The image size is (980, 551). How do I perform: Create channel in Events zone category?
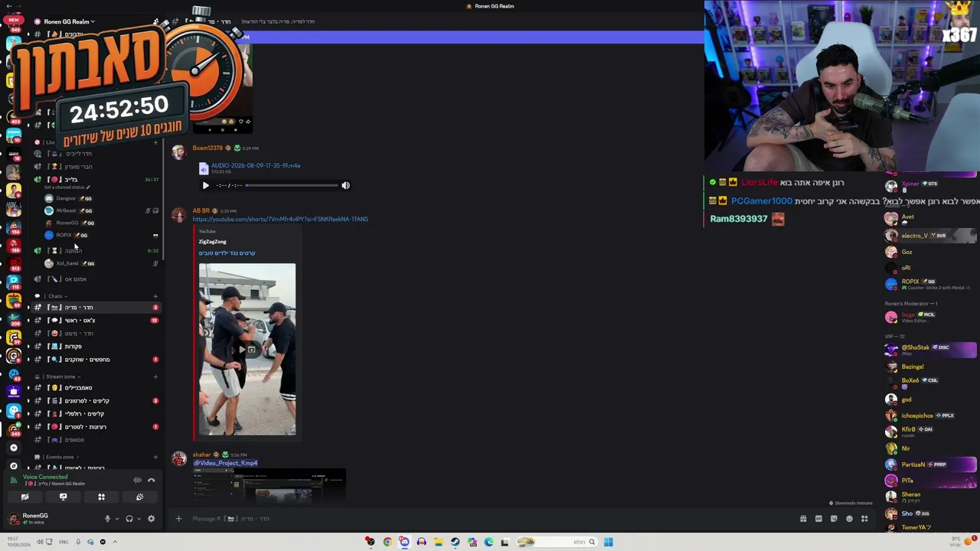tap(155, 457)
